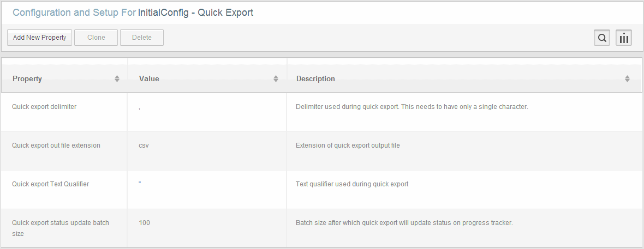
Task: Open the search magnifier icon
Action: [601, 38]
